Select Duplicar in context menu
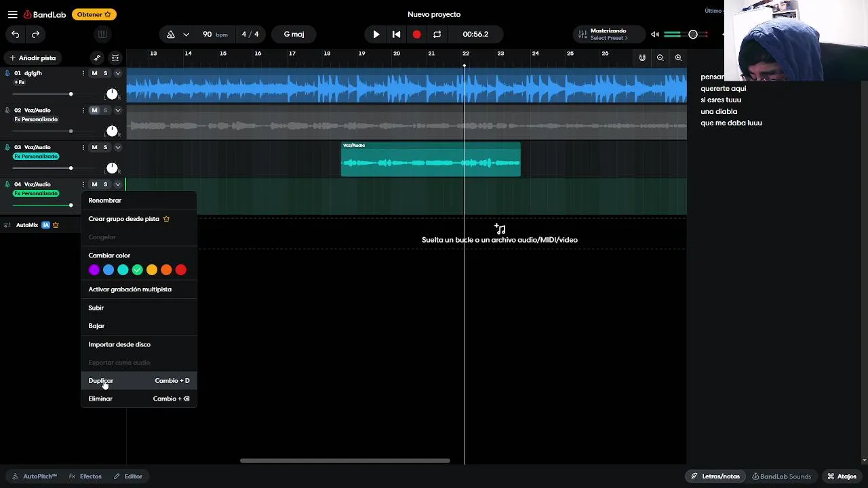 (x=139, y=381)
